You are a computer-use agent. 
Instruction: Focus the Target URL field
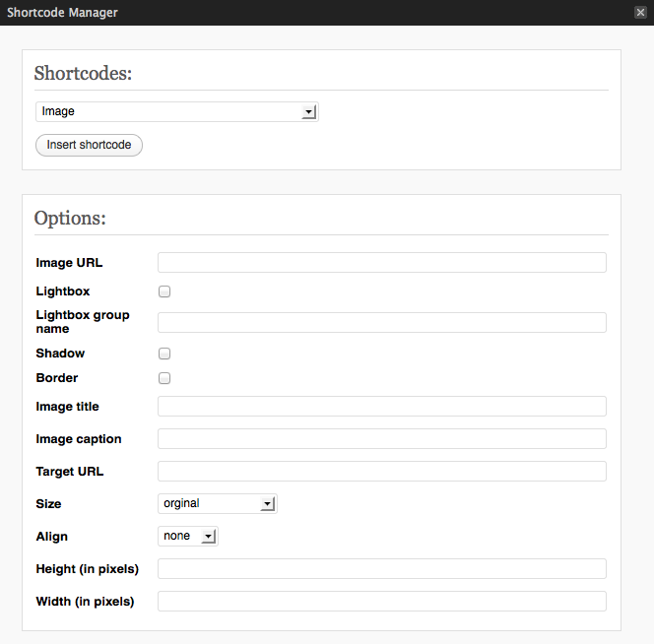[x=381, y=472]
